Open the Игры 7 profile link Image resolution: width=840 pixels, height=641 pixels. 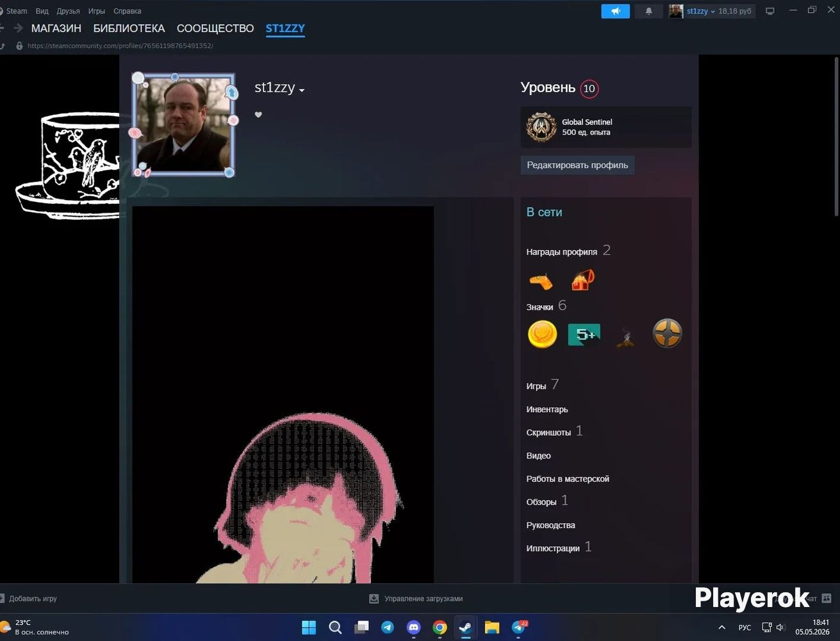[543, 385]
